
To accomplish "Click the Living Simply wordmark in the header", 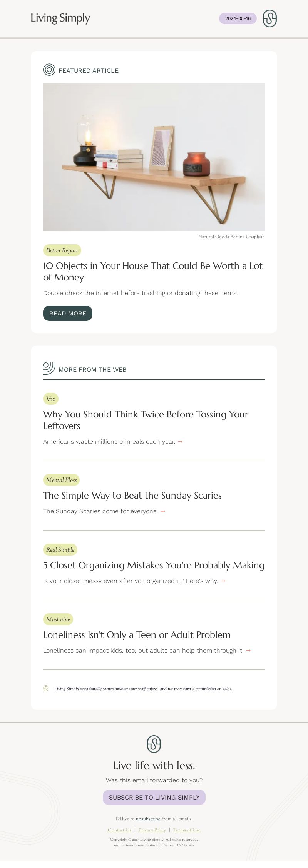I will pos(60,18).
